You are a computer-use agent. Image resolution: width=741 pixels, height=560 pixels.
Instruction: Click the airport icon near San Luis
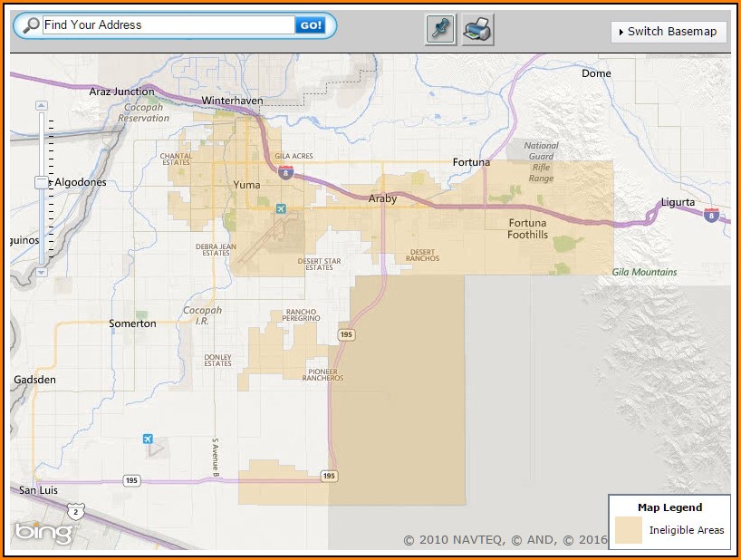point(148,439)
